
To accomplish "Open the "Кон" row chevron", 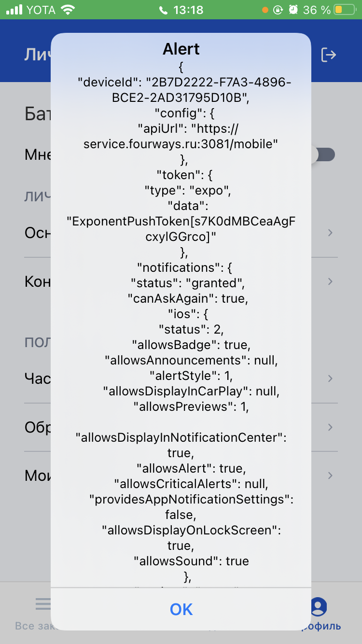I will point(330,281).
